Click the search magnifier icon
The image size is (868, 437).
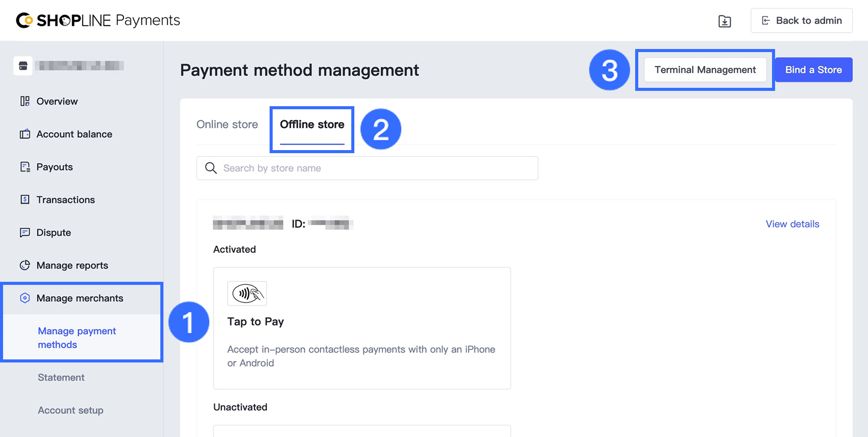211,168
